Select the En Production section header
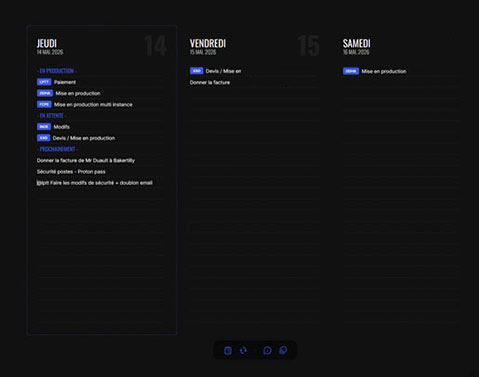The image size is (479, 377). coord(56,71)
